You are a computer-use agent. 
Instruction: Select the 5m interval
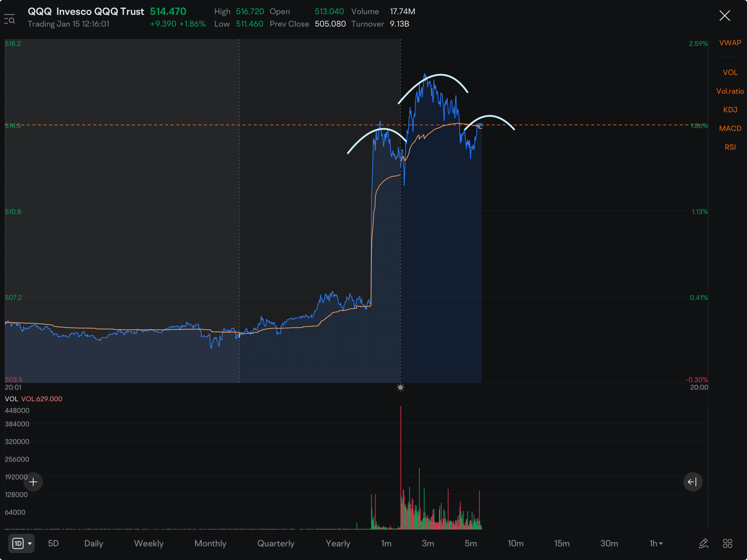pos(471,543)
